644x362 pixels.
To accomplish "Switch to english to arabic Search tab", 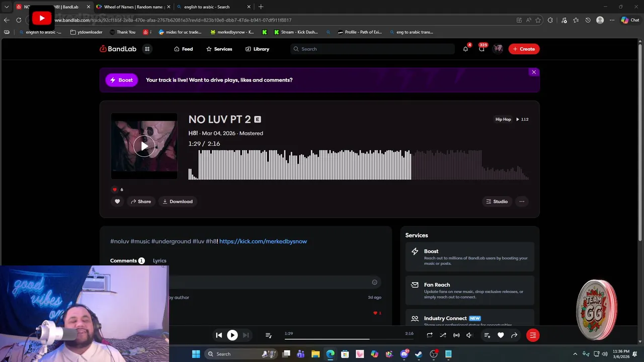I will coord(213,7).
